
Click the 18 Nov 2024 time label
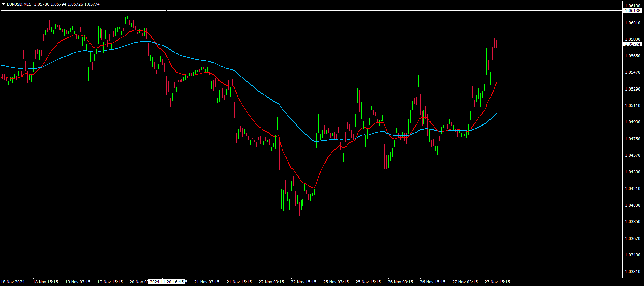tap(13, 282)
